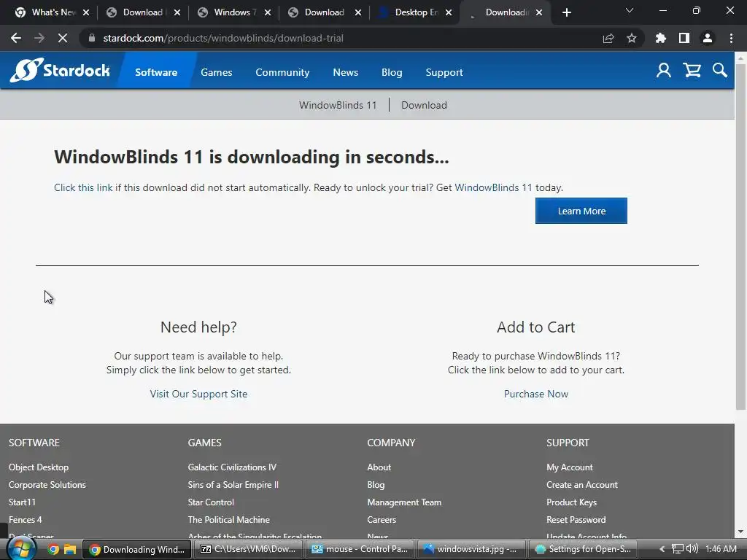This screenshot has height=560, width=747.
Task: Open the News nav item
Action: pyautogui.click(x=345, y=72)
